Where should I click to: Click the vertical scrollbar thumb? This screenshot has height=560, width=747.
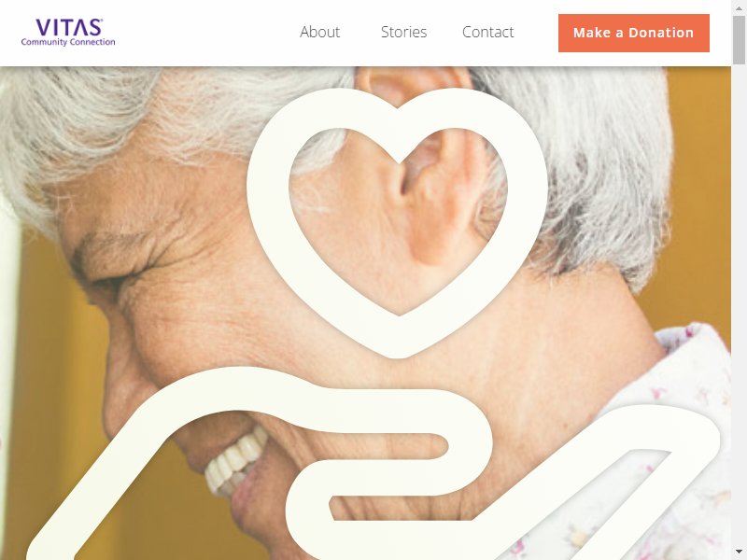tap(739, 39)
